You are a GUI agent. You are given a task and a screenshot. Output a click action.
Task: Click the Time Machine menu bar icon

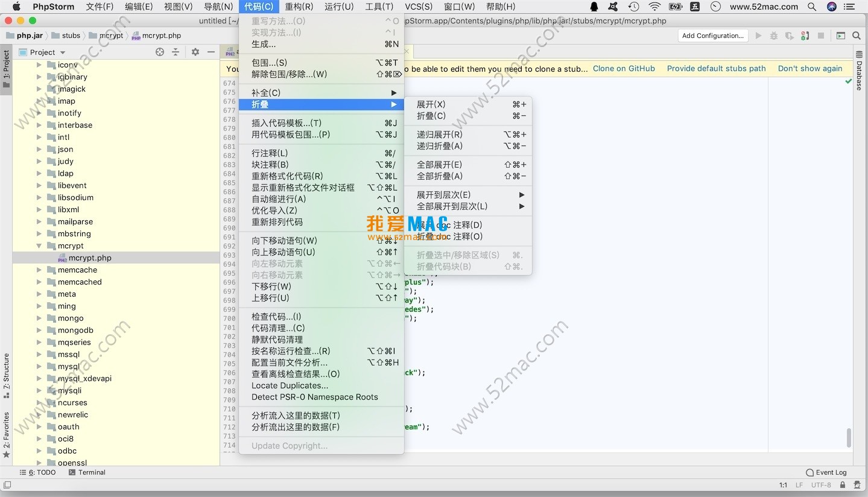tap(633, 7)
